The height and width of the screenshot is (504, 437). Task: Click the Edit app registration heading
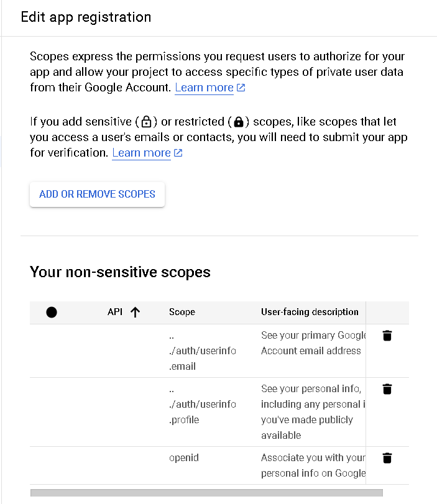click(x=86, y=17)
